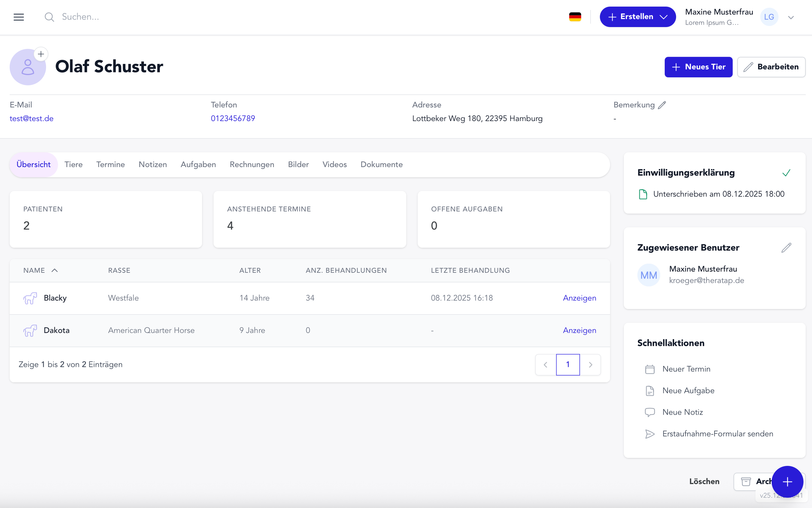This screenshot has width=812, height=508.
Task: Toggle the Einwilligungserklärung checkmark
Action: tap(786, 173)
